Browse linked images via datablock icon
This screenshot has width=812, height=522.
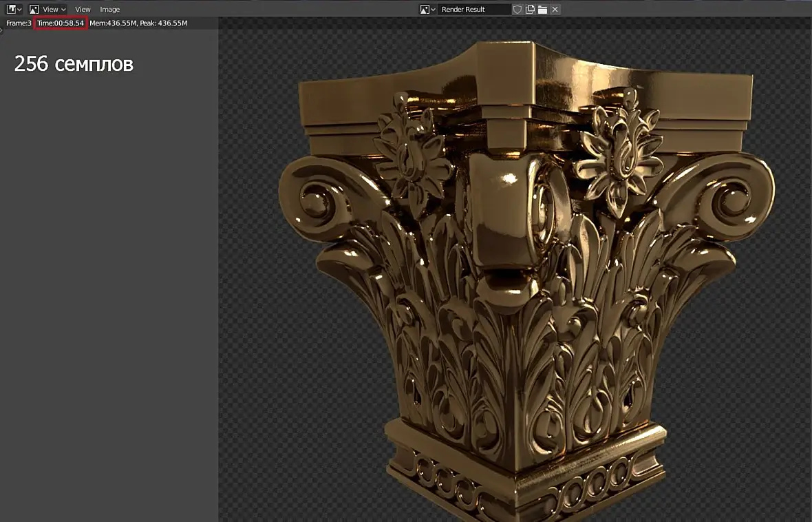(427, 9)
